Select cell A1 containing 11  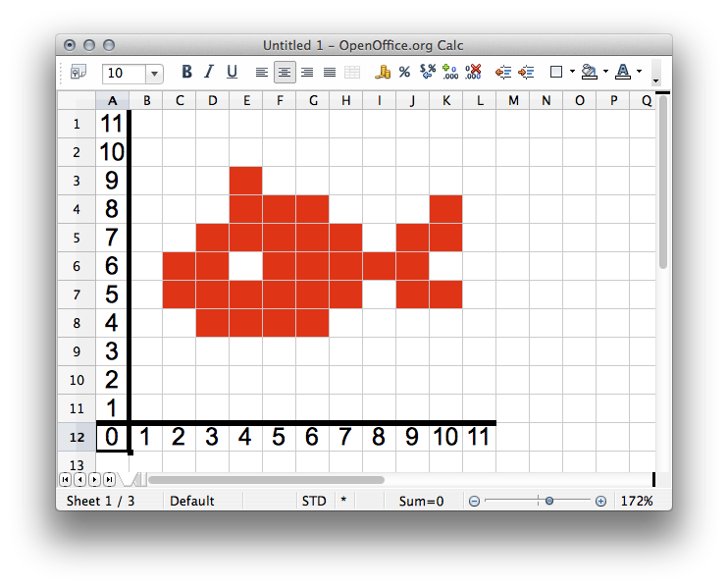[x=113, y=124]
